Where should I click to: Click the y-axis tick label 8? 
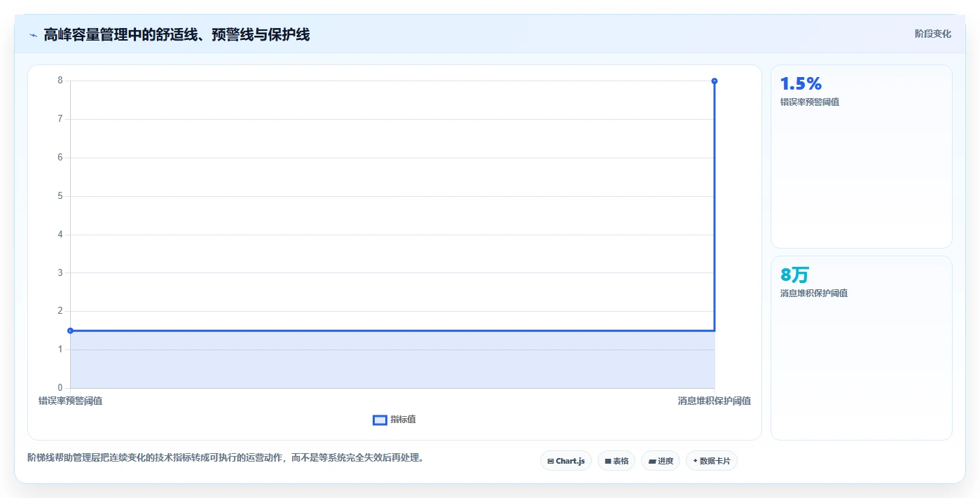(60, 81)
